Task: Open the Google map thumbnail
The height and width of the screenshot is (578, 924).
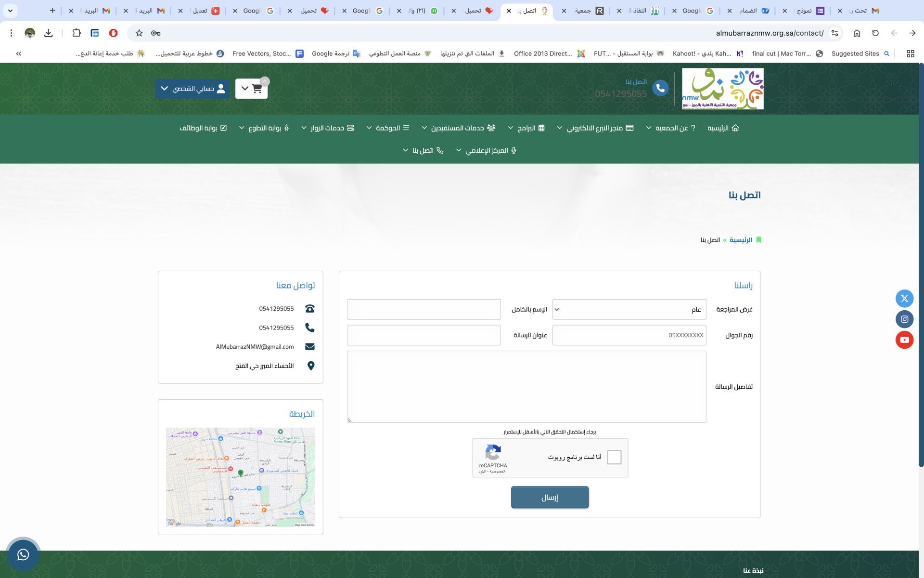Action: click(x=240, y=477)
